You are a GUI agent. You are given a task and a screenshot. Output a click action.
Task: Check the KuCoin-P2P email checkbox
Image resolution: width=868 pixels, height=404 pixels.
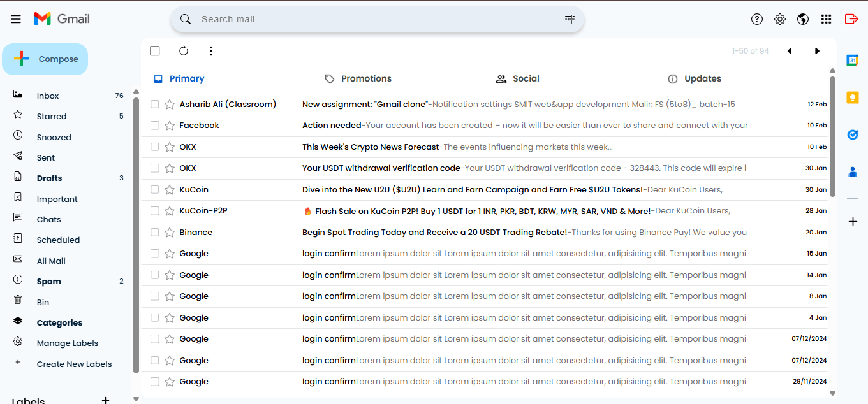[x=154, y=211]
